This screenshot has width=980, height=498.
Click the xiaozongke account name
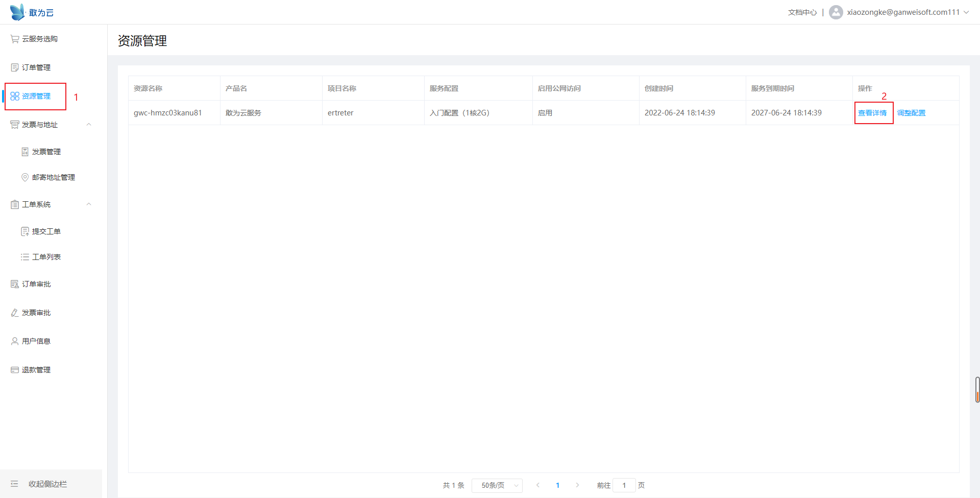pos(903,12)
